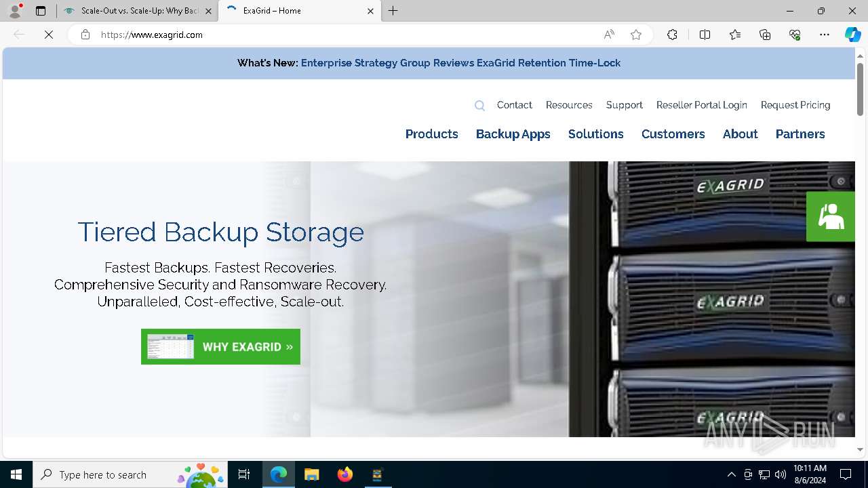Open a new tab with plus button

point(393,11)
